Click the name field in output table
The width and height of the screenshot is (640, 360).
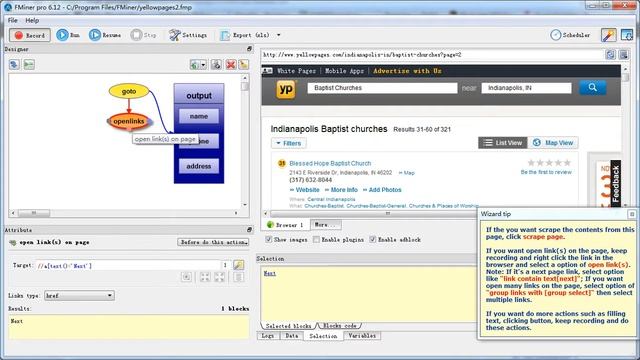199,116
